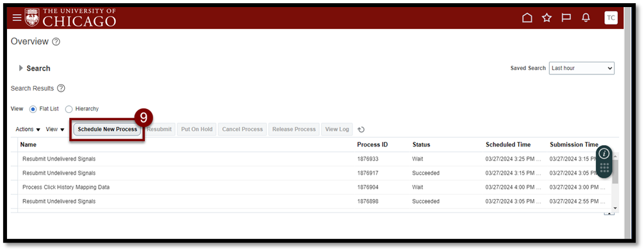Refresh the process list with the refresh icon
Screen dimensions: 644x251
[361, 129]
